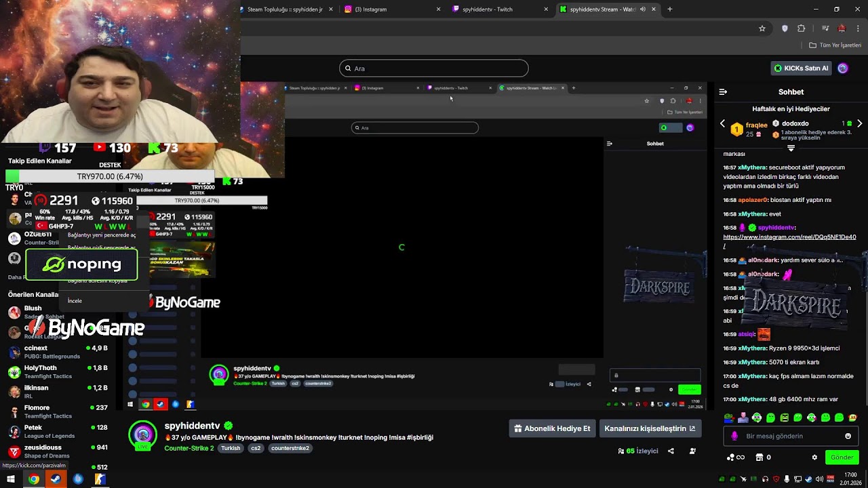This screenshot has width=868, height=488.
Task: Open Tüm Yer İşaretleri bookmarks folder
Action: (835, 45)
